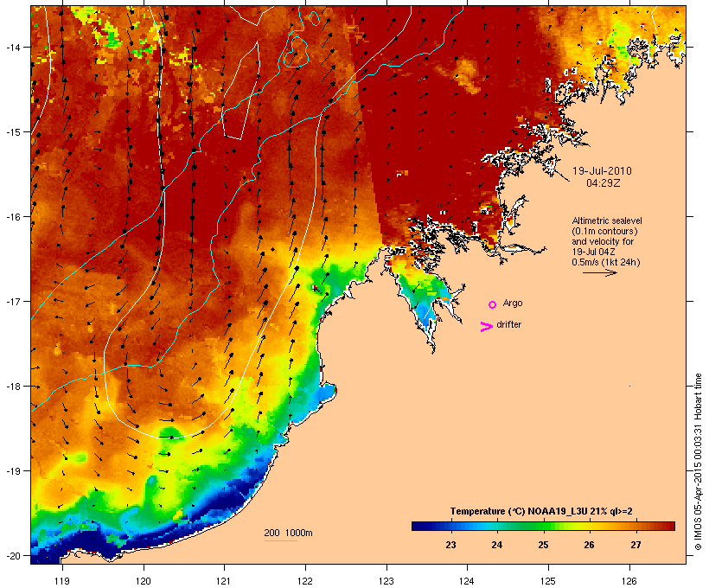The image size is (709, 588).
Task: Click the 'and velocity for' legend line
Action: (603, 241)
